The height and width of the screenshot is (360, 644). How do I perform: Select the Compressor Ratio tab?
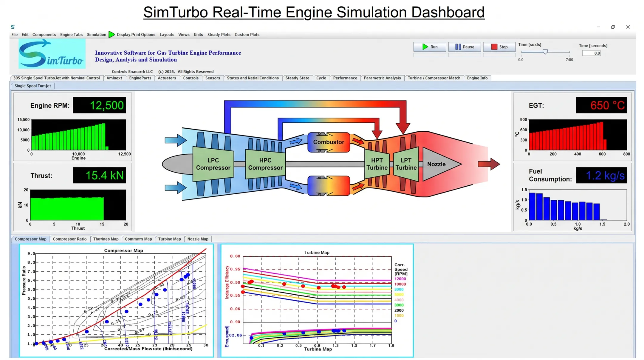(70, 239)
